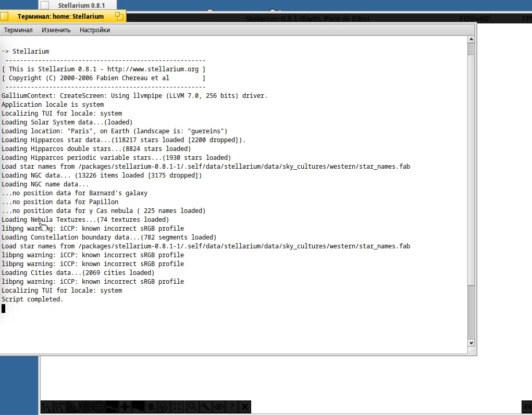Click the 'Loading Hipparcos star data' line
532x415 pixels.
pyautogui.click(x=123, y=140)
